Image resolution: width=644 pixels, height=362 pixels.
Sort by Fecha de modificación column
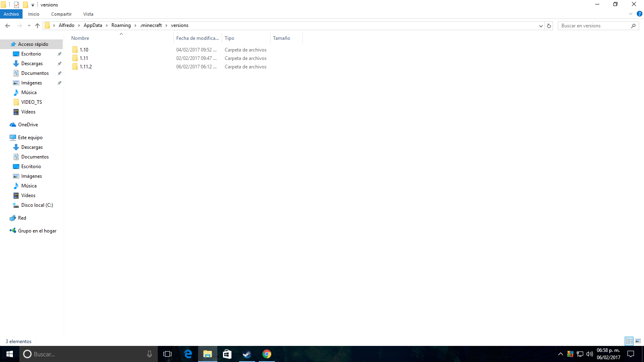(x=198, y=38)
